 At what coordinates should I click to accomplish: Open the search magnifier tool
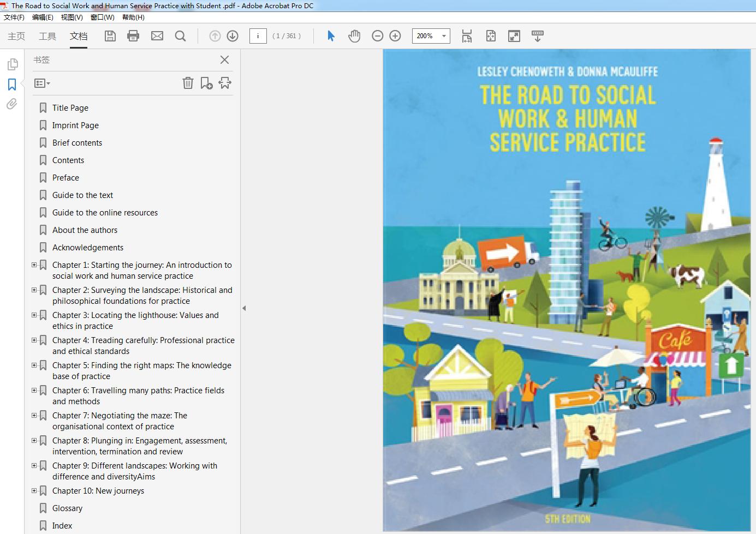tap(180, 36)
